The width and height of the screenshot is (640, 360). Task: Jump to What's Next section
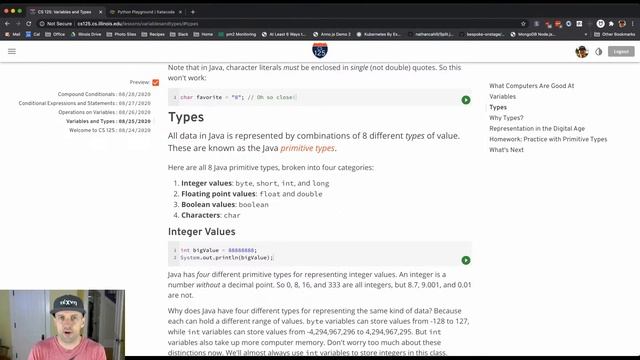pos(506,149)
